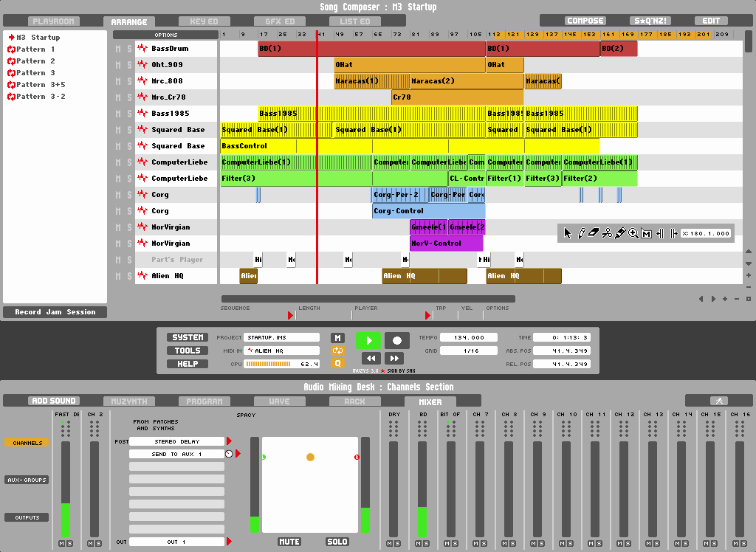Click Record Jam Session button

click(x=55, y=312)
